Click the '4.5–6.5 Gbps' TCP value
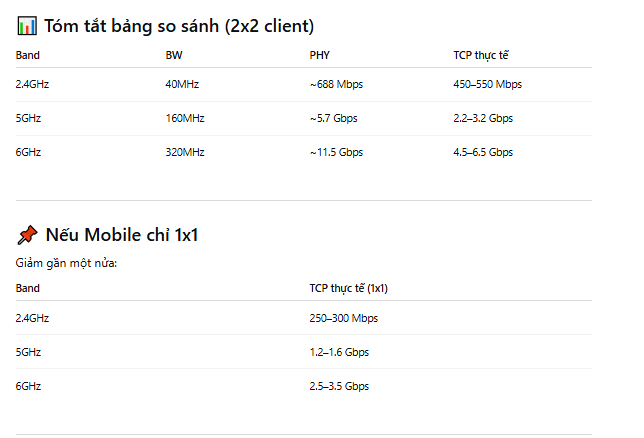This screenshot has height=438, width=644. [x=483, y=152]
